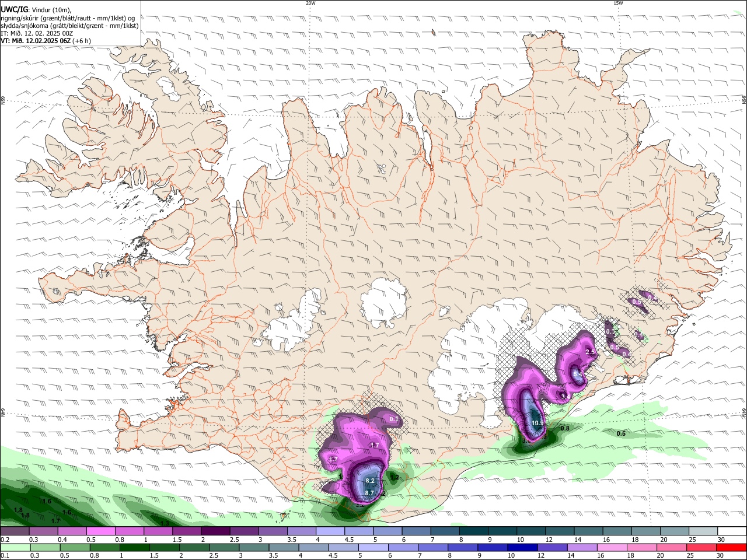
Task: Click the '2.5' value on the map
Action: pyautogui.click(x=590, y=352)
